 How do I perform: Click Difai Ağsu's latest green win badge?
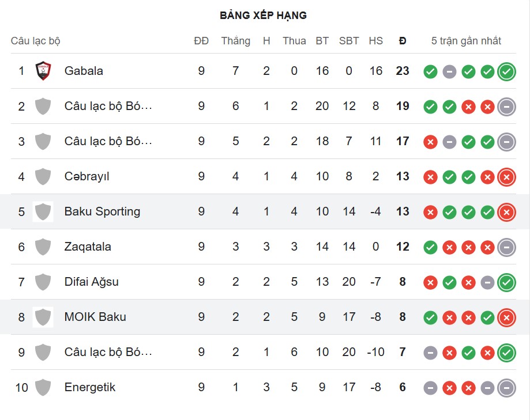pos(506,282)
